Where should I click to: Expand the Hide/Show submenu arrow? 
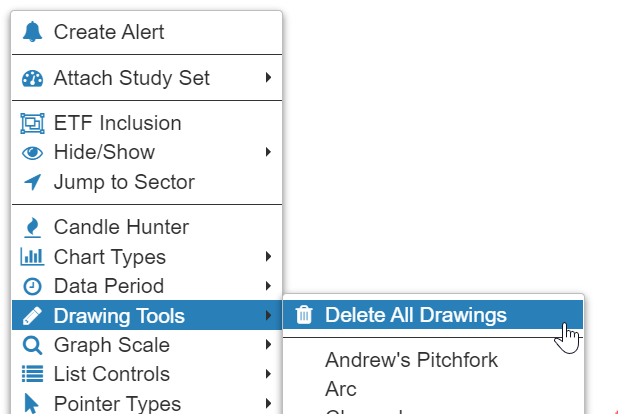tap(269, 152)
